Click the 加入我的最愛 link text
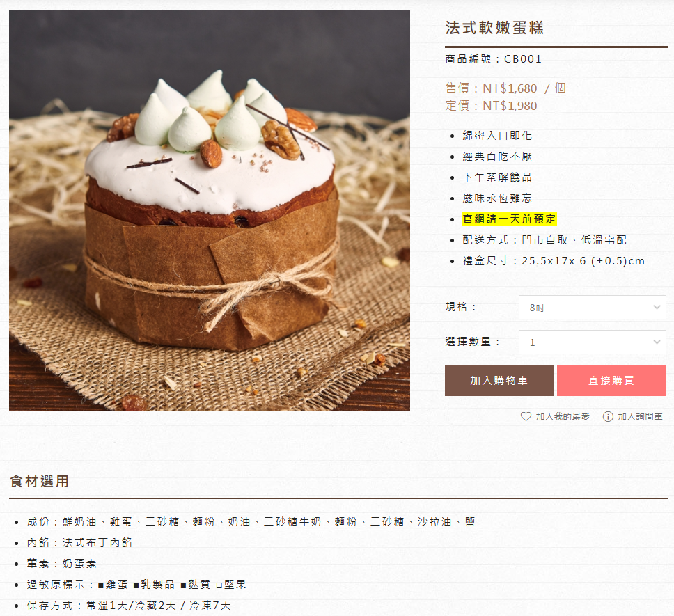Image resolution: width=674 pixels, height=616 pixels. [x=563, y=417]
